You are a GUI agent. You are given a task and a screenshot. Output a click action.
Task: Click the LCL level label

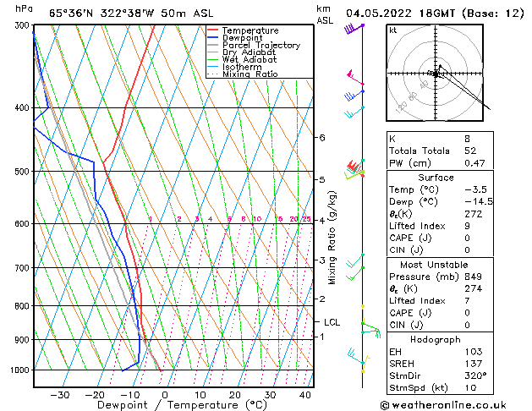(332, 322)
